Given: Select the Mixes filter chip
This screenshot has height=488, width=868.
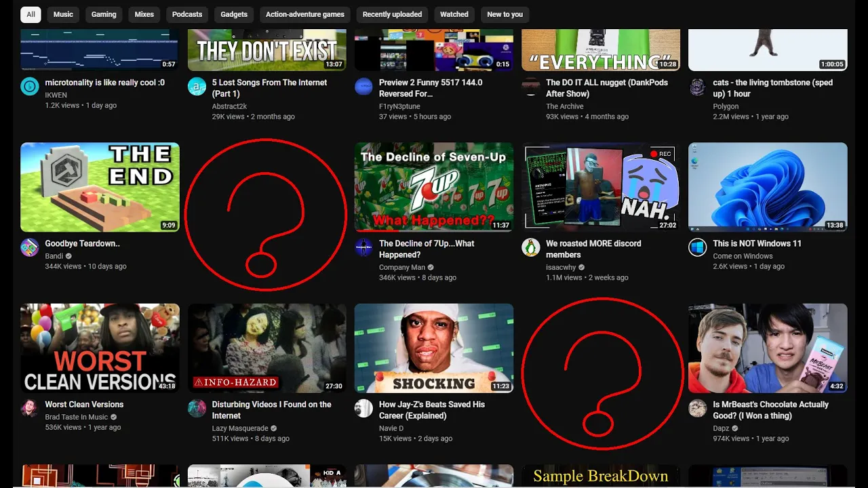Looking at the screenshot, I should pyautogui.click(x=144, y=14).
